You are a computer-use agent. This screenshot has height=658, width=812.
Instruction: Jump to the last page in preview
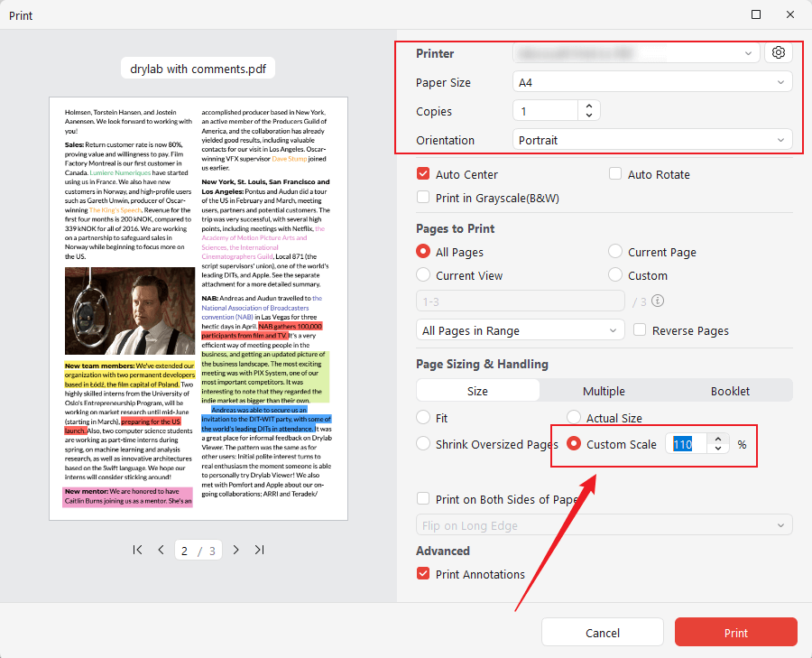[x=259, y=549]
